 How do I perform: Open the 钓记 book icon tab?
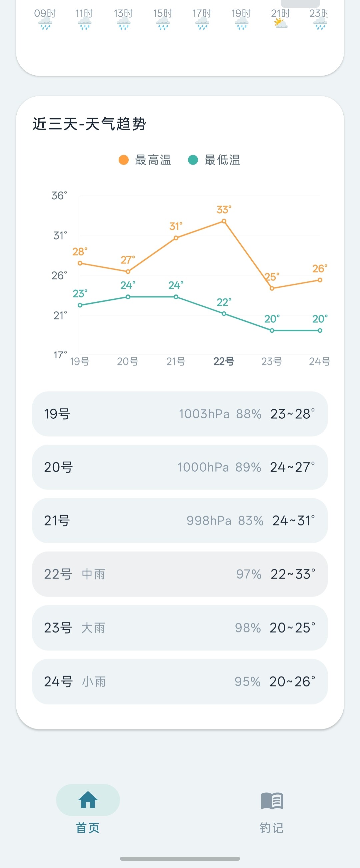[272, 801]
